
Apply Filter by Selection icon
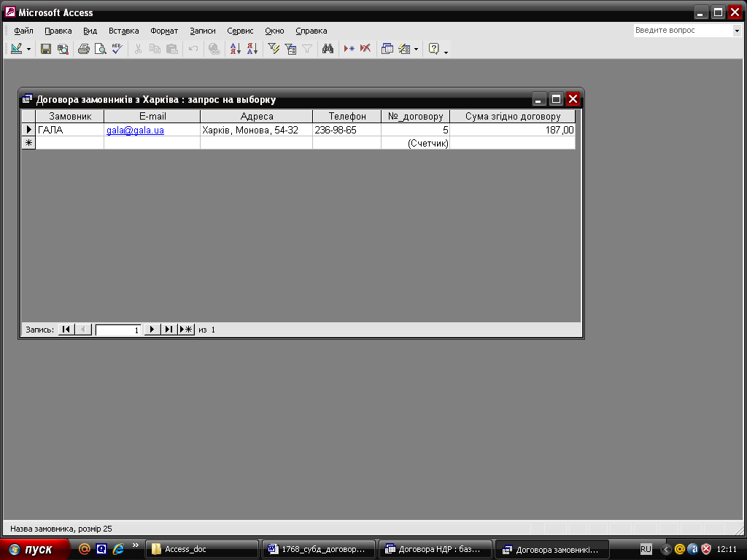pos(274,49)
